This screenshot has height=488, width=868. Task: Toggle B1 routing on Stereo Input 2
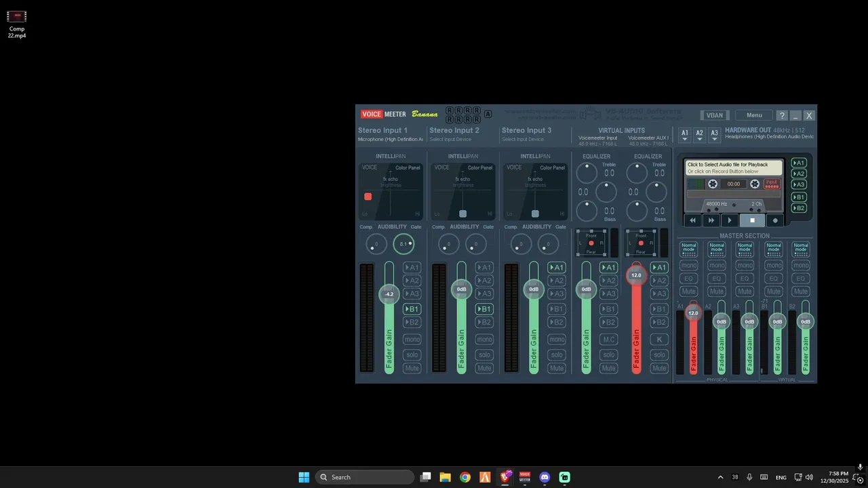[x=484, y=309]
